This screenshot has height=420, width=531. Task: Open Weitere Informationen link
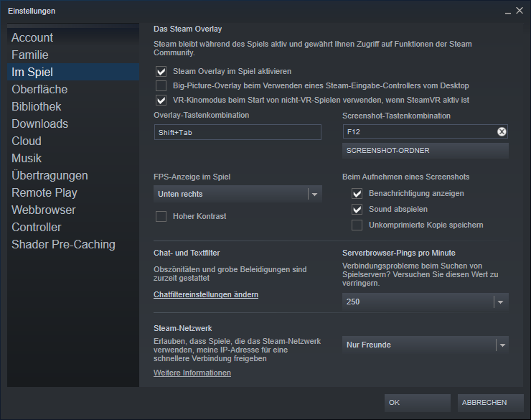point(192,373)
